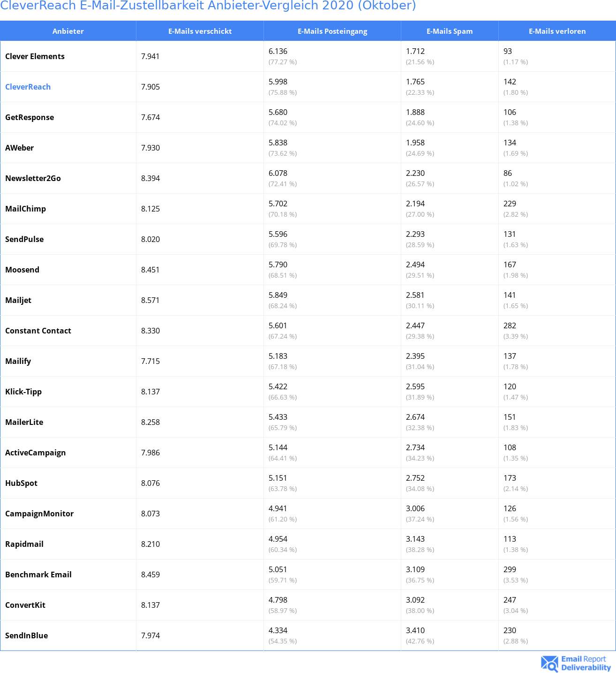Select the Clever Elements row name
Image resolution: width=616 pixels, height=673 pixels.
click(35, 56)
